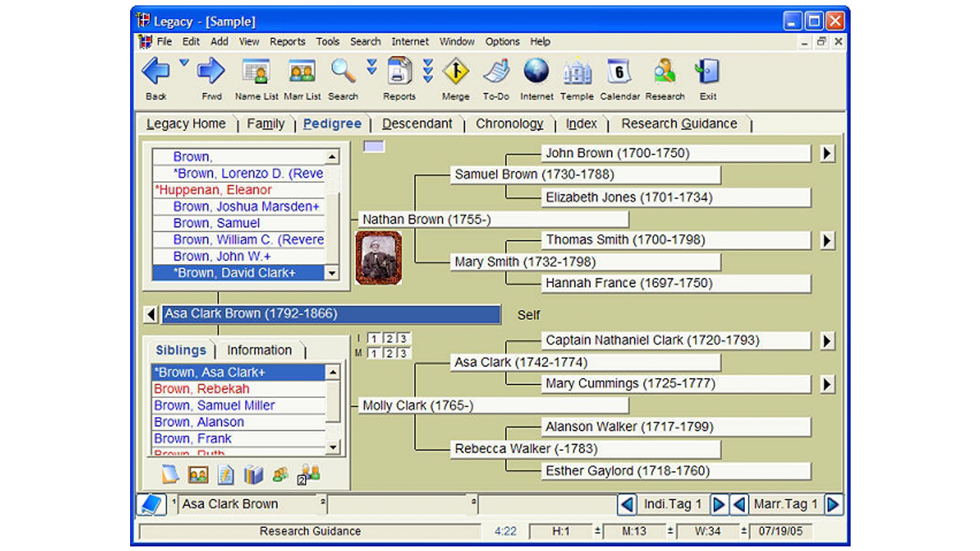Select Esther Gaylord (1718-1760) box
Image resolution: width=980 pixels, height=551 pixels.
pyautogui.click(x=676, y=471)
